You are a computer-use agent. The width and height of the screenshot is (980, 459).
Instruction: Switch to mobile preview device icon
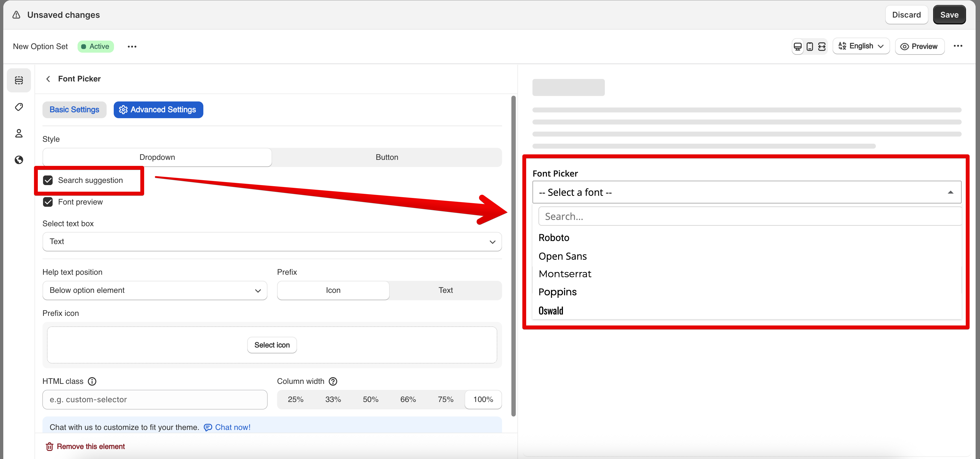pyautogui.click(x=810, y=46)
